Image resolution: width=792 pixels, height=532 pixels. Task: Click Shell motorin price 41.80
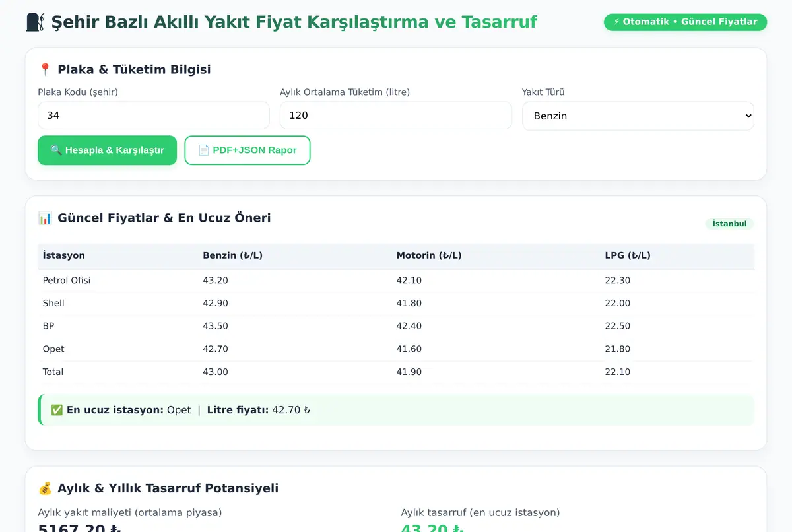tap(409, 303)
